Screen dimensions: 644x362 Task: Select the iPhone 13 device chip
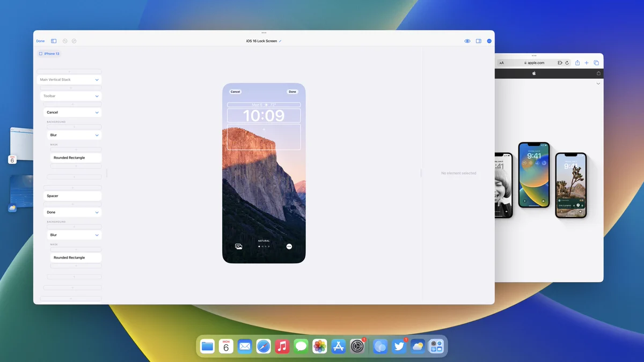(x=49, y=54)
